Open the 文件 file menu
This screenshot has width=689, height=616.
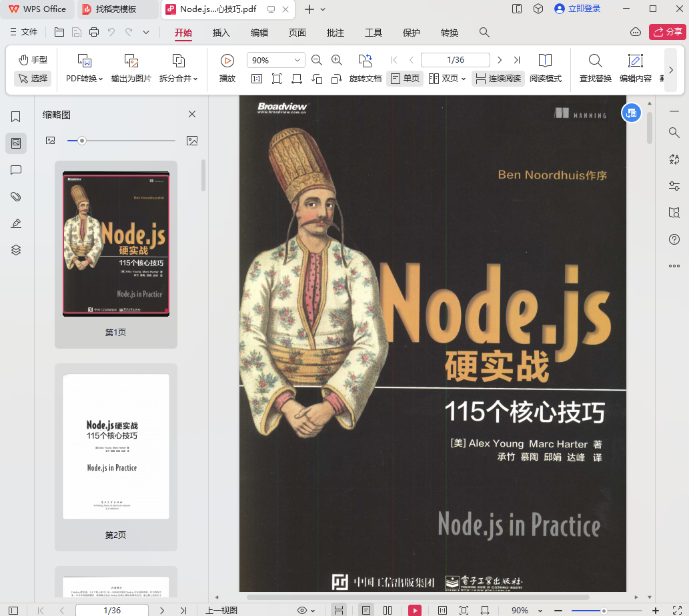pos(24,33)
